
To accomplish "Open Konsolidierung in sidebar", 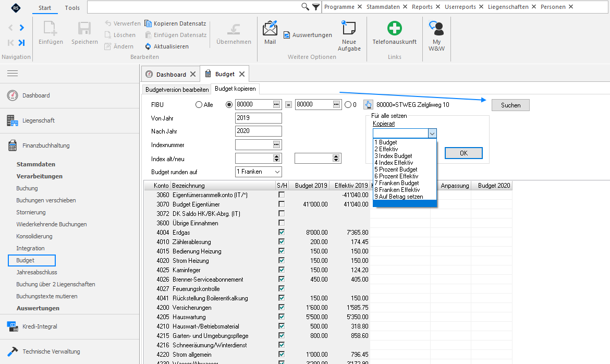I will (x=34, y=236).
